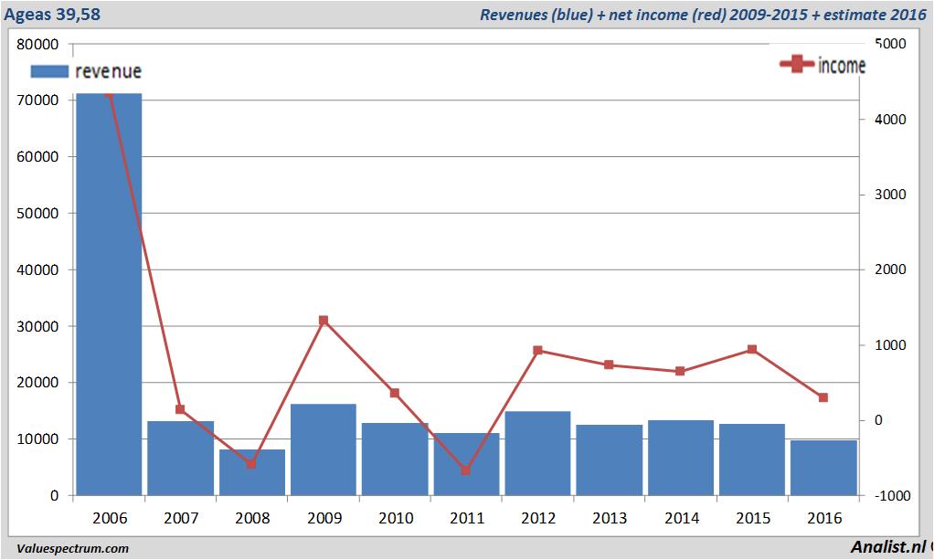Screen dimensions: 934x560
Task: Click the 60000 revenue axis value
Action: tap(38, 157)
